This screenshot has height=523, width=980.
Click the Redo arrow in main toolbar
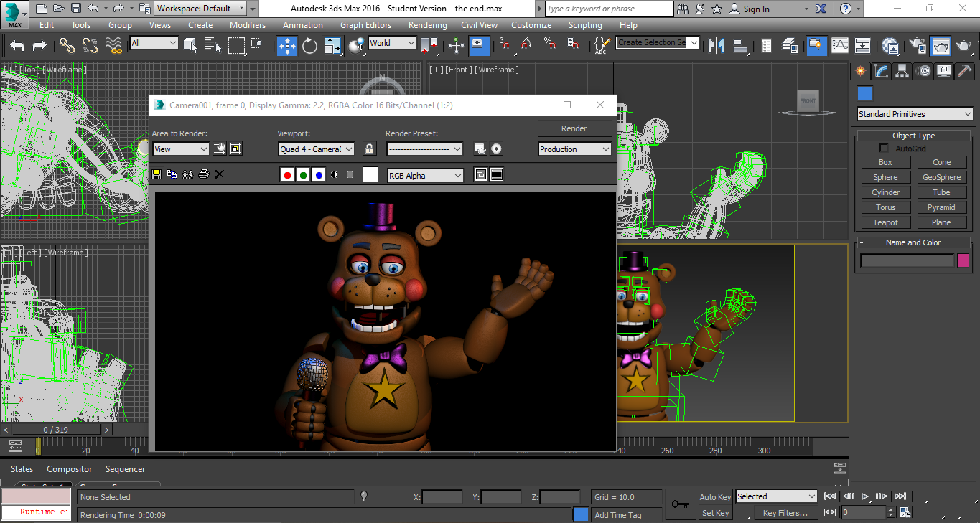(x=39, y=46)
